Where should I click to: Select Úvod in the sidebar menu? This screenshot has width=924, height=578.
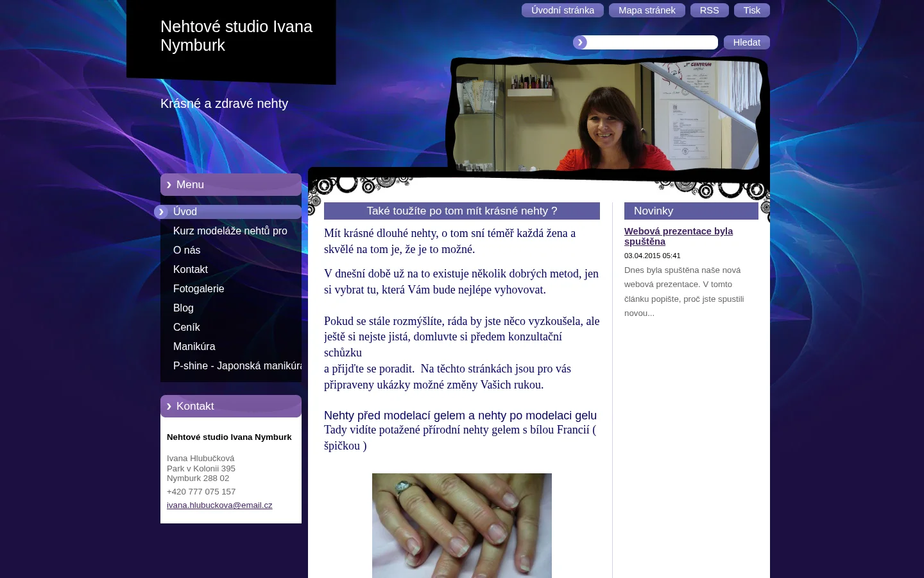click(231, 212)
